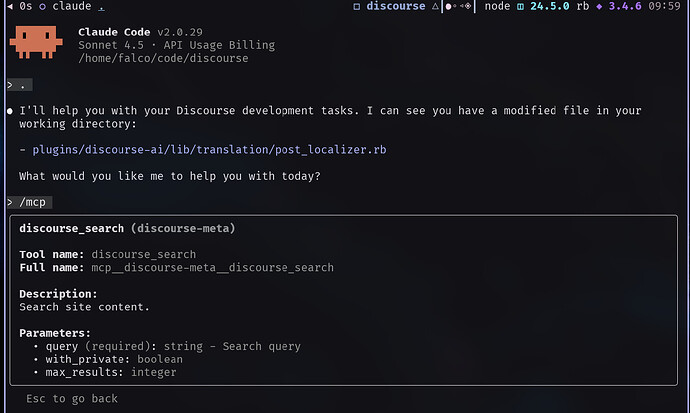Viewport: 690px width, 413px height.
Task: Click version number v2.0.29
Action: 180,32
